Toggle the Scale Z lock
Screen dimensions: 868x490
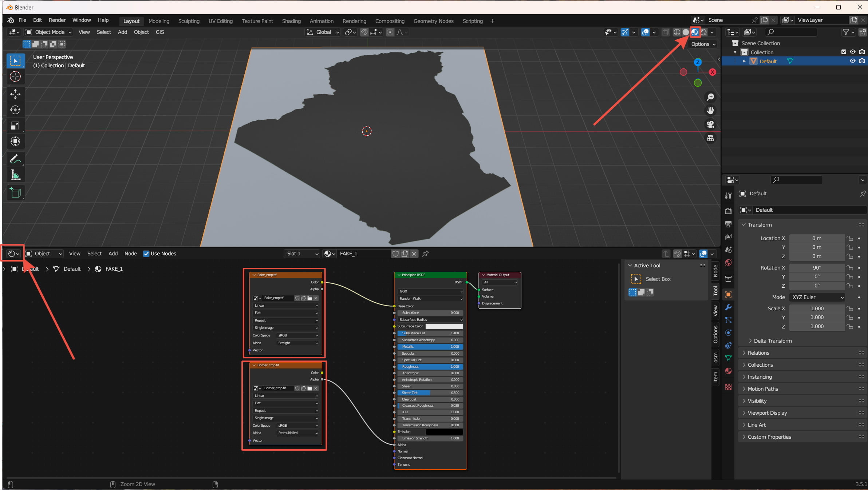coord(850,327)
